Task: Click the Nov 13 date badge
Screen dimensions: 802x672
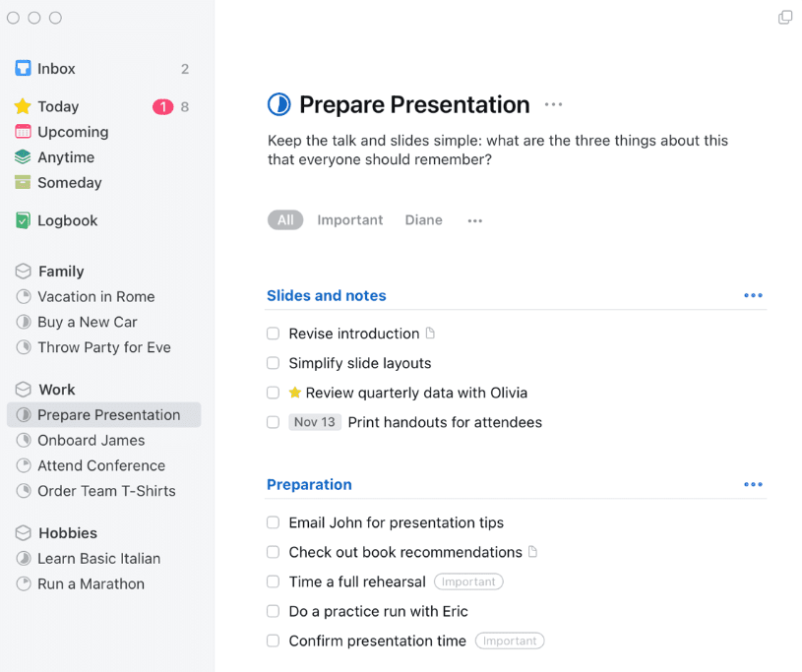Action: tap(314, 422)
